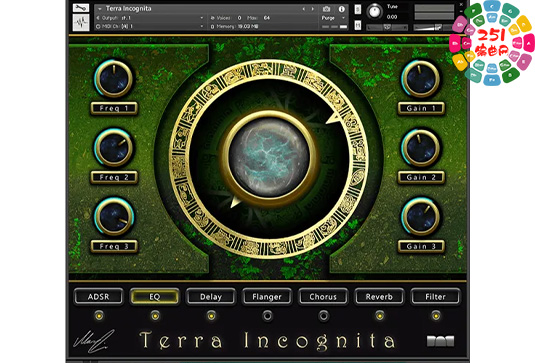Click the Freq 3 label
The height and width of the screenshot is (363, 535).
tap(114, 246)
